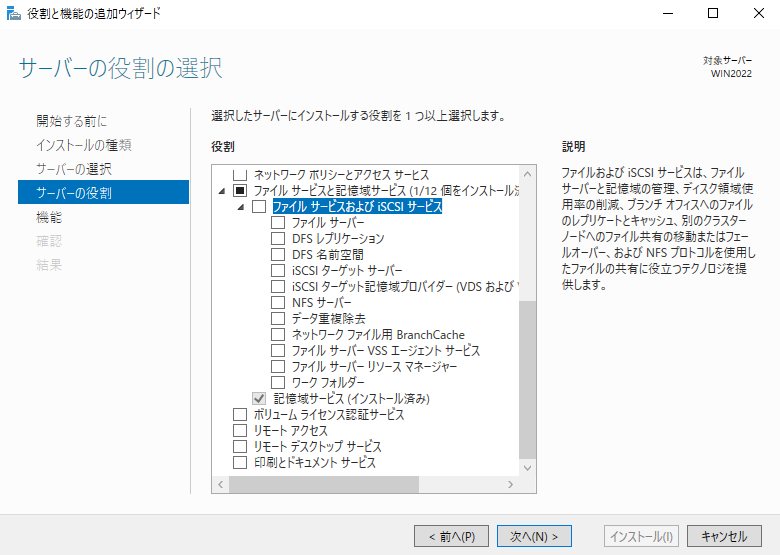Image resolution: width=780 pixels, height=555 pixels.
Task: Click the 前へ(P) button
Action: point(451,536)
